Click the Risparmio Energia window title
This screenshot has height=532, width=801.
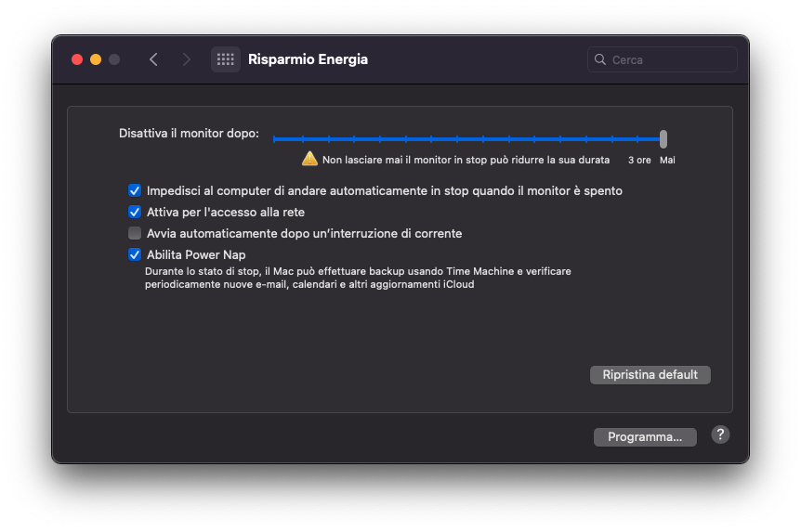click(x=308, y=59)
